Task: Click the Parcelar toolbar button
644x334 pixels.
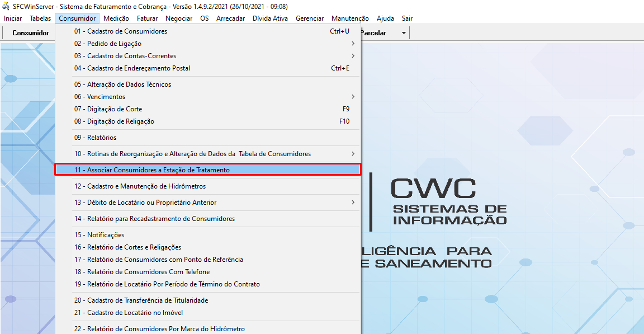Action: tap(373, 33)
